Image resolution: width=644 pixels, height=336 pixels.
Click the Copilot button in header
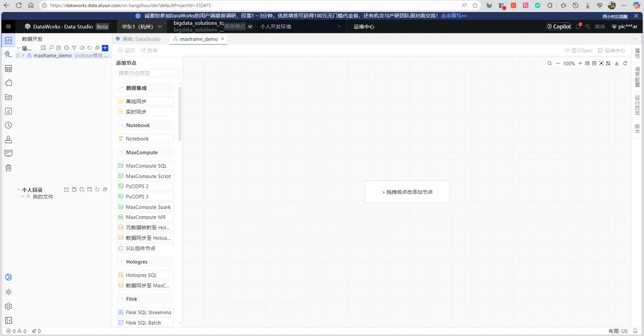coord(559,27)
